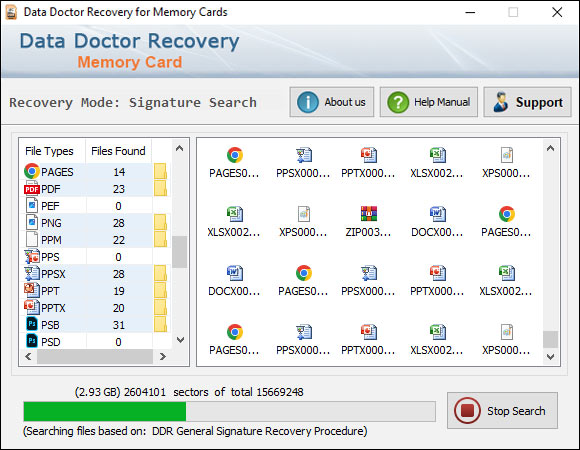Click the PAGES file type Chrome icon
The width and height of the screenshot is (580, 450).
pyautogui.click(x=32, y=171)
